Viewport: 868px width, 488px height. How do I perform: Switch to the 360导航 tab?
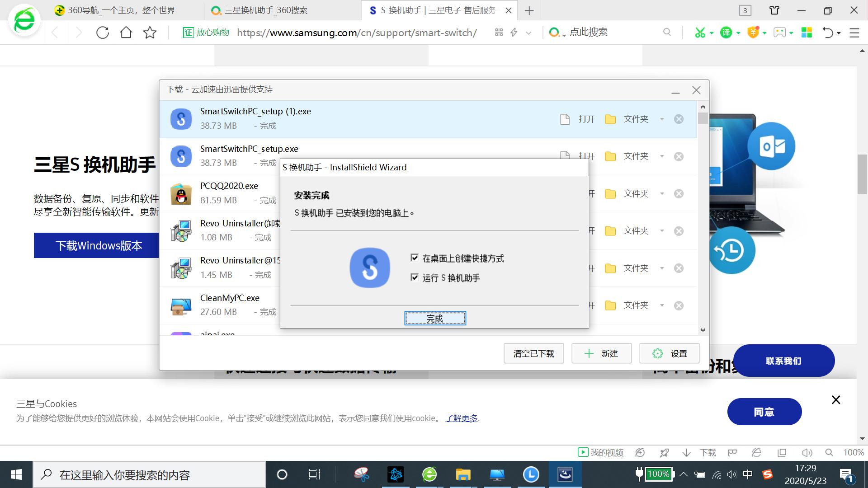click(121, 10)
